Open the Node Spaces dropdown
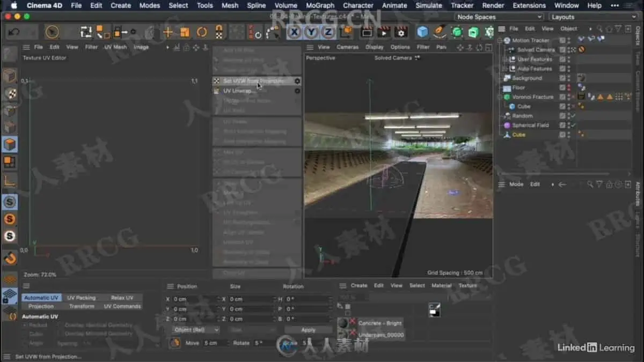The height and width of the screenshot is (362, 644). pos(499,17)
